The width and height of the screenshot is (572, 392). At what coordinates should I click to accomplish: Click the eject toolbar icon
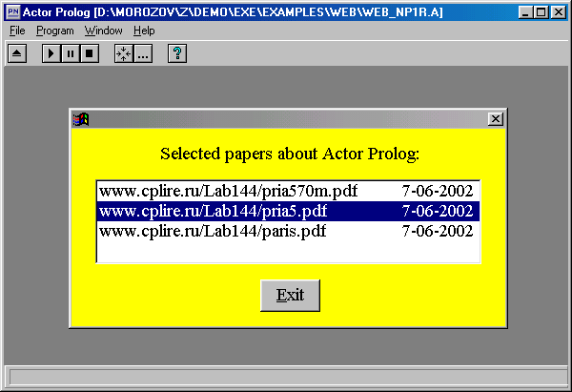point(17,53)
